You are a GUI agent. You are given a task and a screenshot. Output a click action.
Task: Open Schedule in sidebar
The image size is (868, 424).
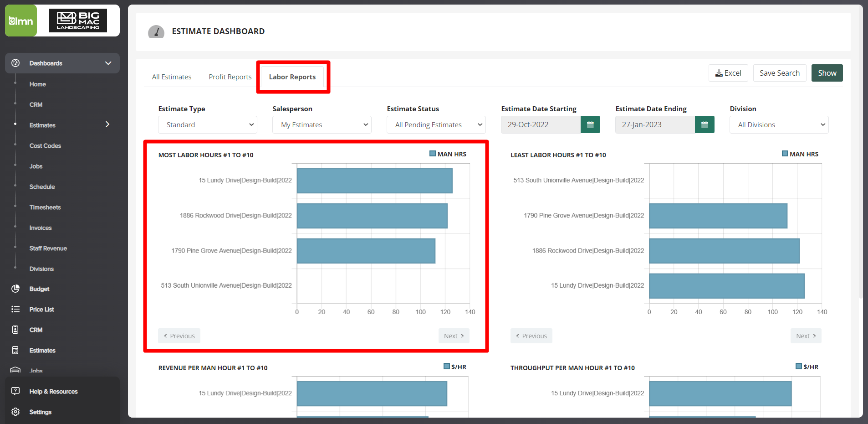coord(42,186)
